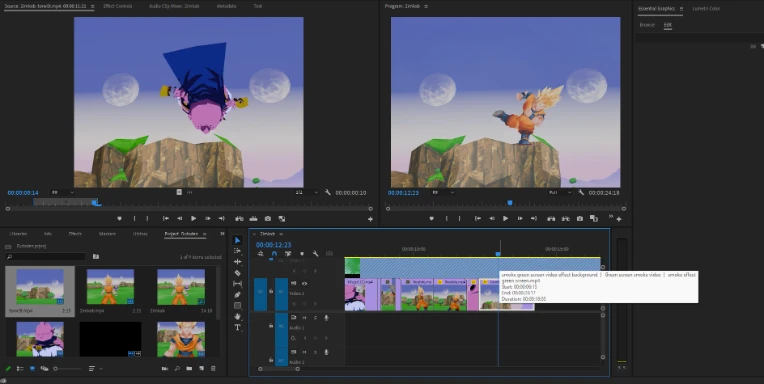This screenshot has height=384, width=764.
Task: Create new bin in Project panel
Action: (x=189, y=368)
